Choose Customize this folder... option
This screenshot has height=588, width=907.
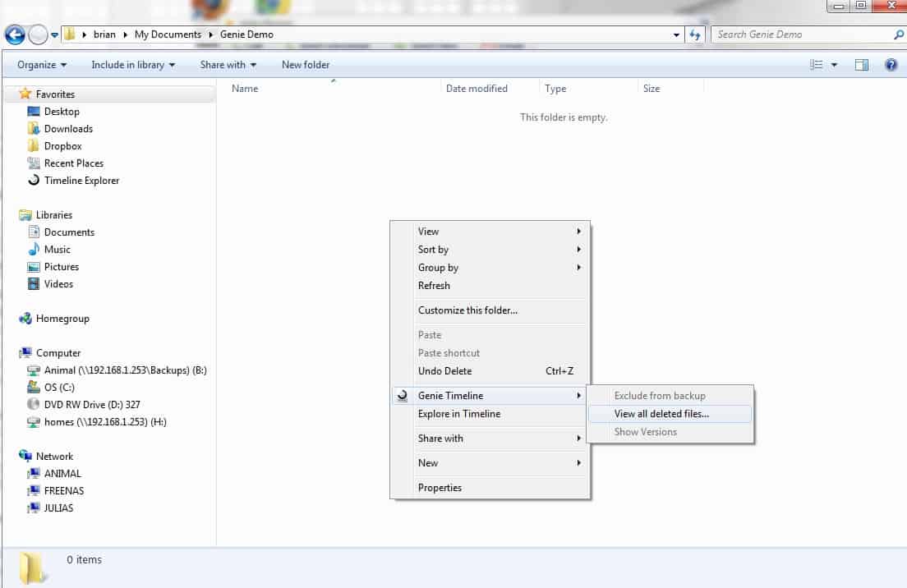pyautogui.click(x=490, y=310)
